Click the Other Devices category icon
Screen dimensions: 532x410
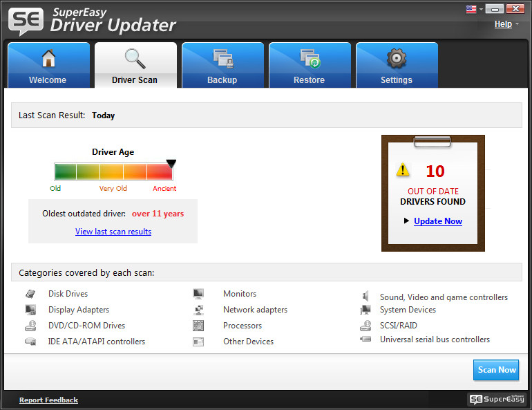click(x=198, y=342)
